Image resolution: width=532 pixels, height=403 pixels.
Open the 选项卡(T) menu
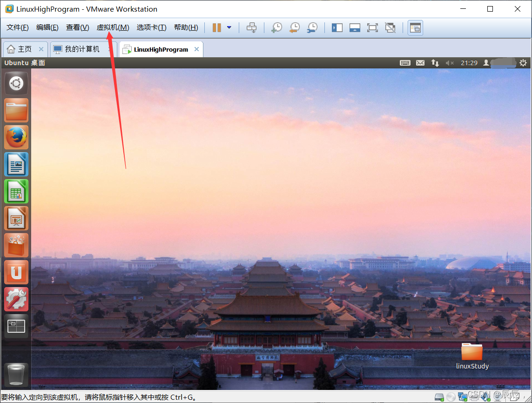click(151, 27)
